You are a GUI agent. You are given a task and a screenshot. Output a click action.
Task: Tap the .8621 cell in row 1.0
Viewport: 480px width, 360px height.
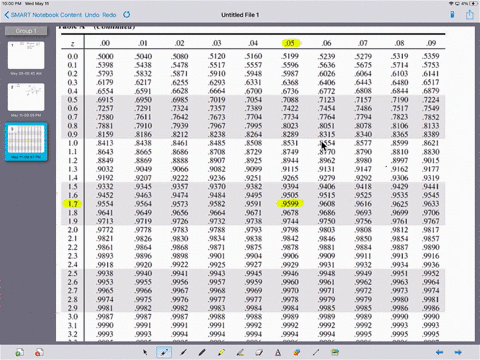pos(431,143)
